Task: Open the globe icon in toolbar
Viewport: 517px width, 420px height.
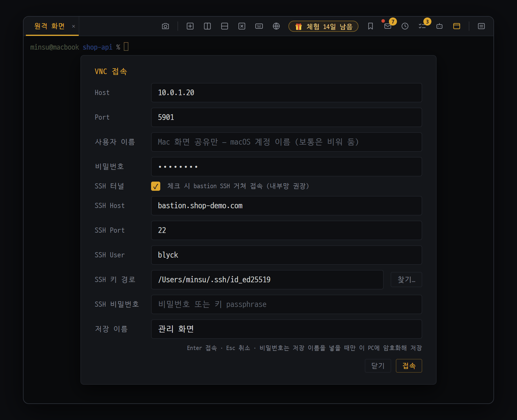Action: point(276,26)
